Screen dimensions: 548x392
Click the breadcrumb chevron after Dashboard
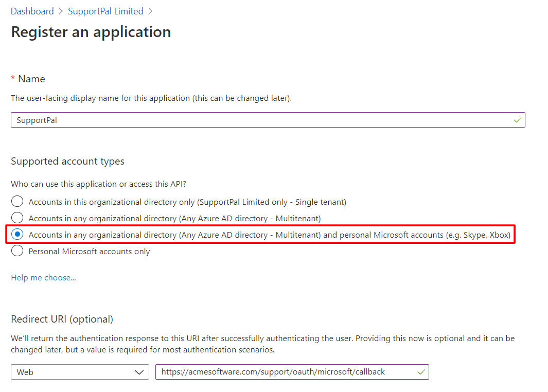coord(61,11)
